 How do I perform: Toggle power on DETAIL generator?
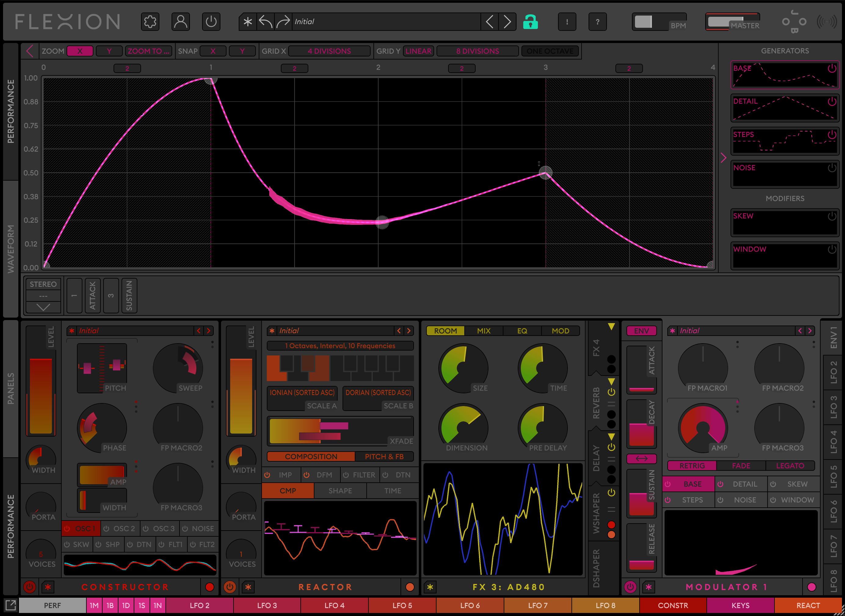coord(832,101)
